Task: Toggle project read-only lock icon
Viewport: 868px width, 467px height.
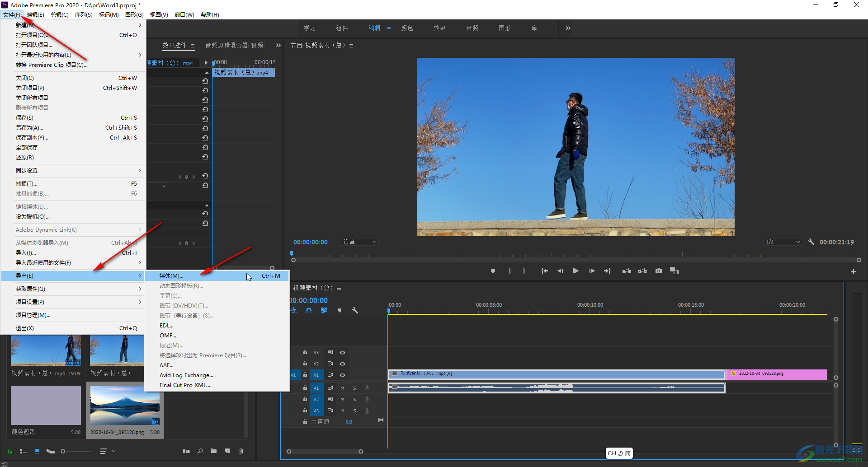Action: tap(9, 451)
